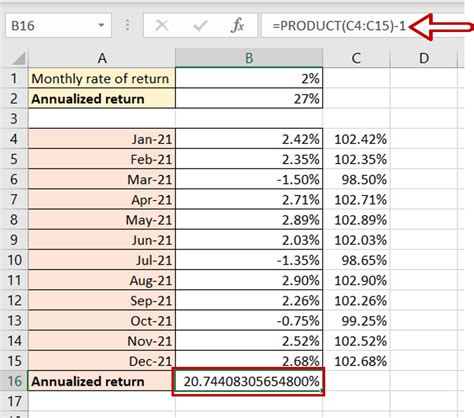Click the 99.25% cell
This screenshot has height=418, width=474.
pyautogui.click(x=356, y=320)
